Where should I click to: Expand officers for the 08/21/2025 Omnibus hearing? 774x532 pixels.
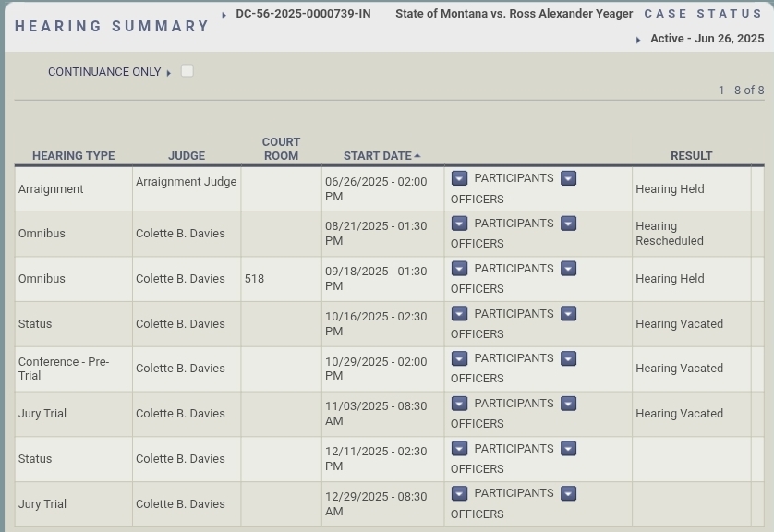pos(568,224)
